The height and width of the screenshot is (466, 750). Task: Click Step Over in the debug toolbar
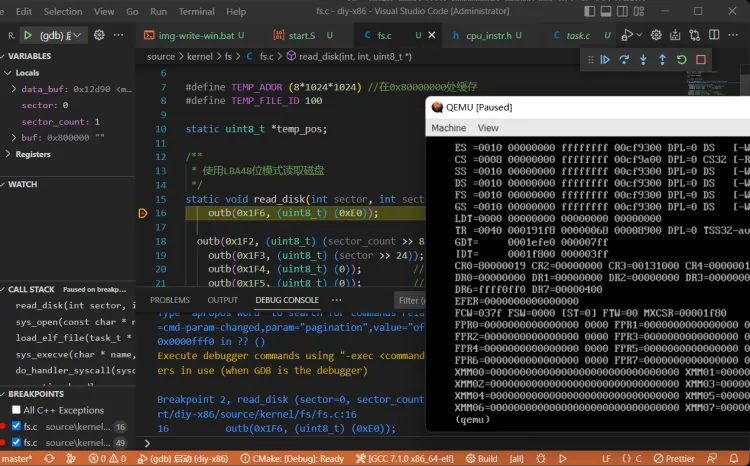624,60
